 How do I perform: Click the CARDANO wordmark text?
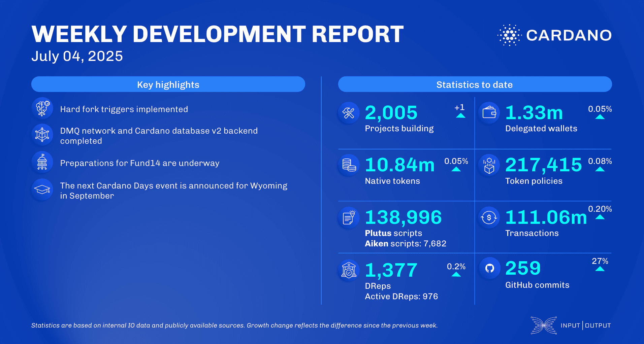(569, 35)
